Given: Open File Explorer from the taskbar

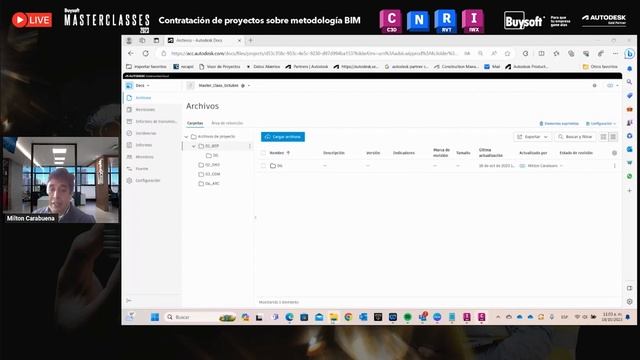Looking at the screenshot, I should 333,317.
